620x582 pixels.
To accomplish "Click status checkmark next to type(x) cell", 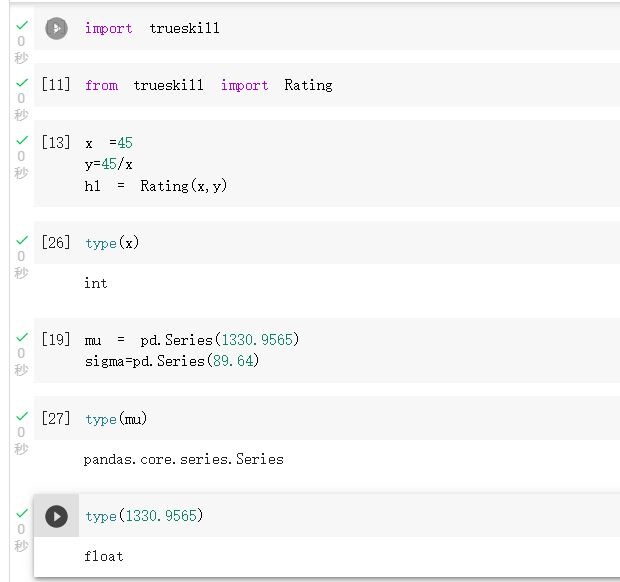I will click(x=21, y=241).
